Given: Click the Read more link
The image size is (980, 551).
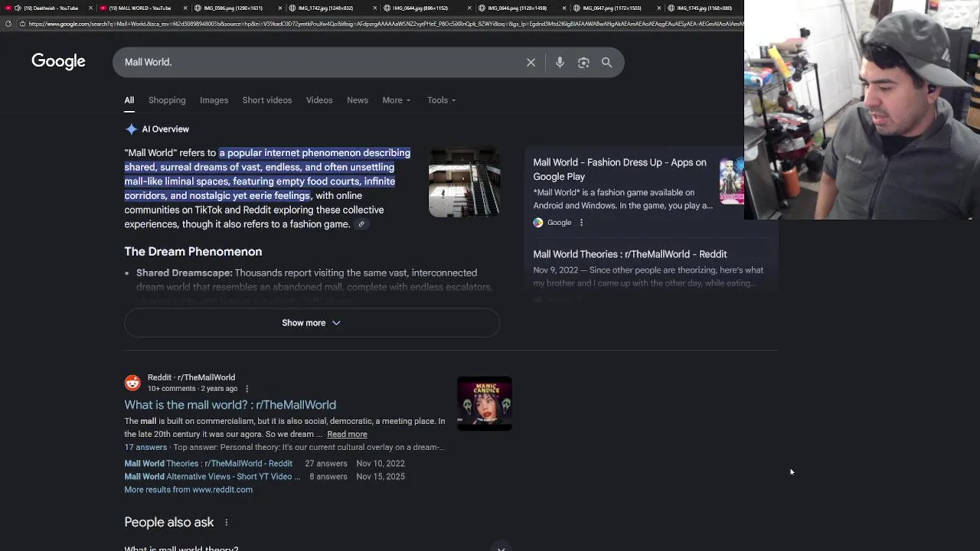Looking at the screenshot, I should 347,434.
